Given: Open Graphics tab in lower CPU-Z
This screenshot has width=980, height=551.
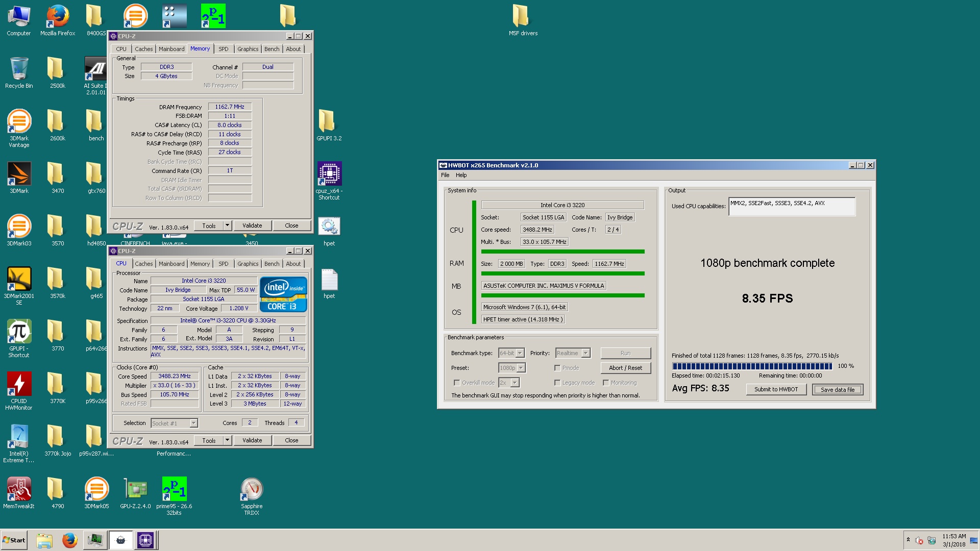Looking at the screenshot, I should [x=248, y=264].
